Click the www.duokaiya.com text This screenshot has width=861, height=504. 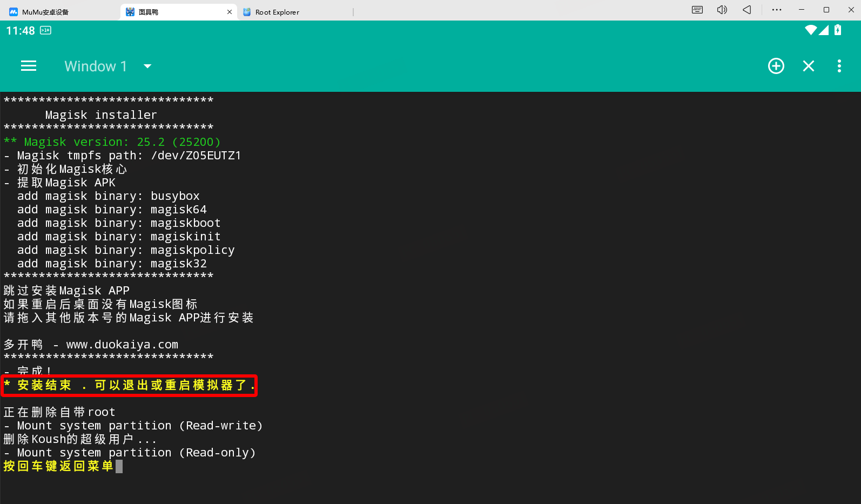coord(122,345)
